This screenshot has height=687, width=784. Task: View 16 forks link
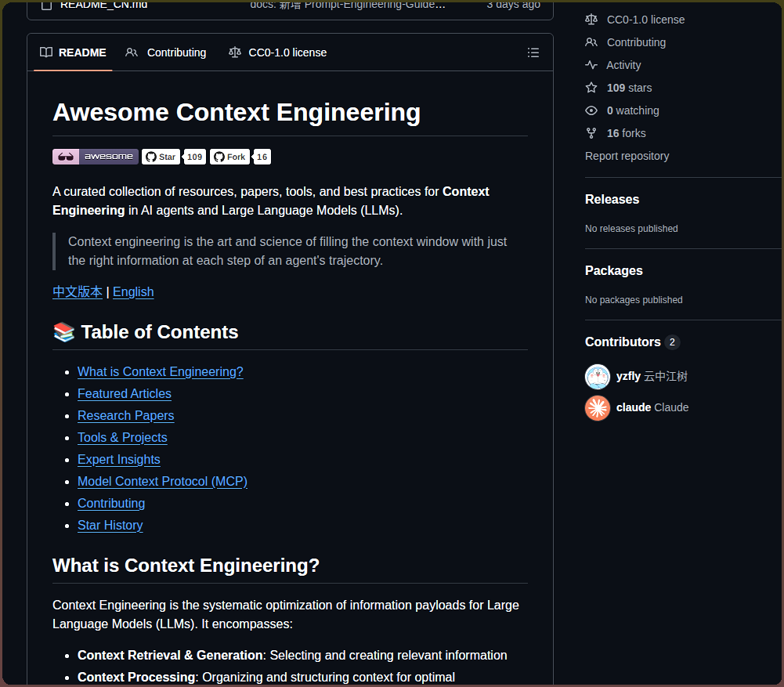point(626,133)
